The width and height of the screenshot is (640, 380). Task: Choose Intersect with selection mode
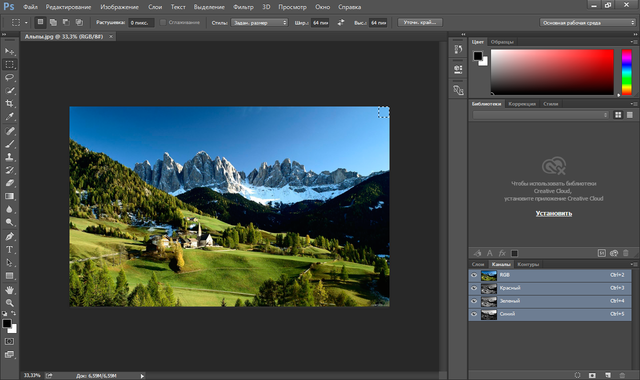(79, 22)
